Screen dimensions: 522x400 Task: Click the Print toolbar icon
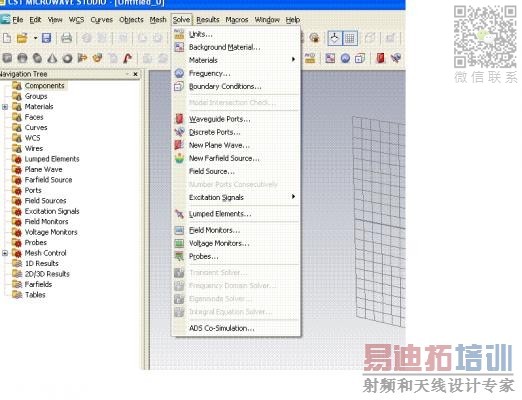66,38
